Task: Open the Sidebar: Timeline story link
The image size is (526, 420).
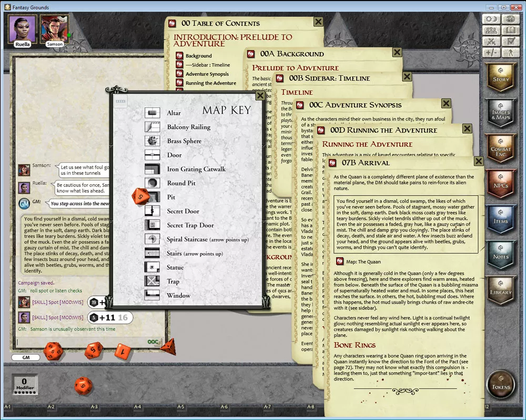Action: pyautogui.click(x=208, y=65)
